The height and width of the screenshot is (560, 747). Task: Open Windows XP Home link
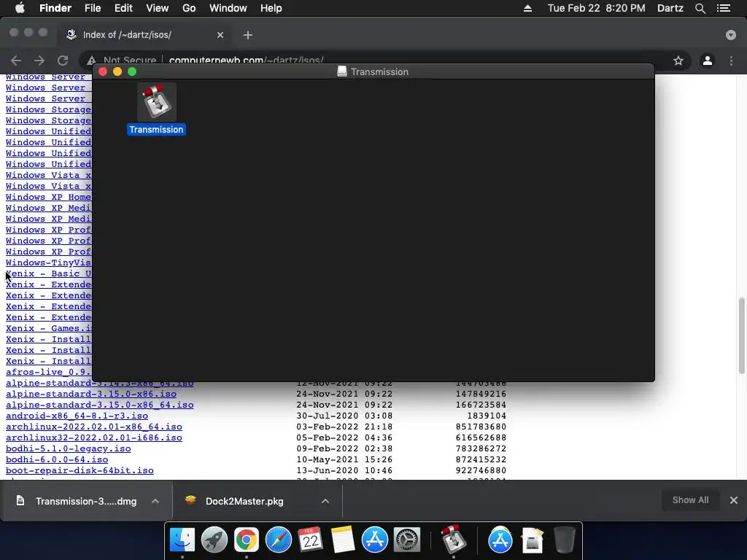click(49, 197)
